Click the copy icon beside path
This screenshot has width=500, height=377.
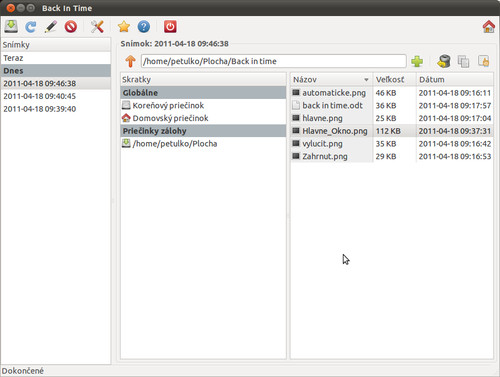[463, 61]
